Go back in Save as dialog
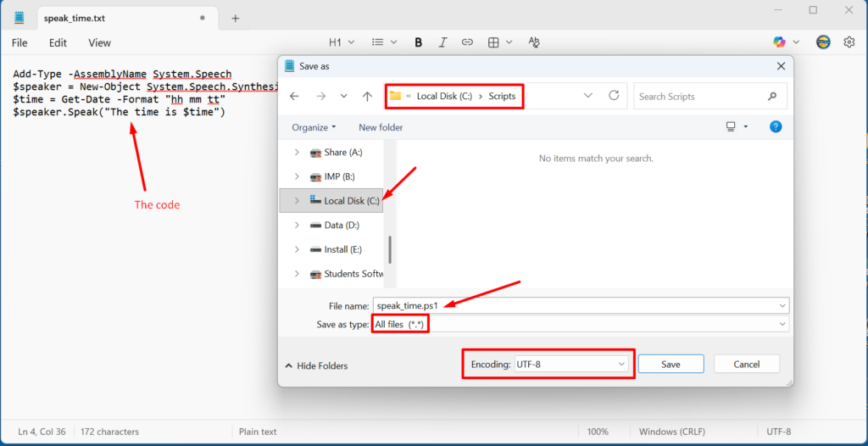Image resolution: width=868 pixels, height=446 pixels. (x=294, y=97)
